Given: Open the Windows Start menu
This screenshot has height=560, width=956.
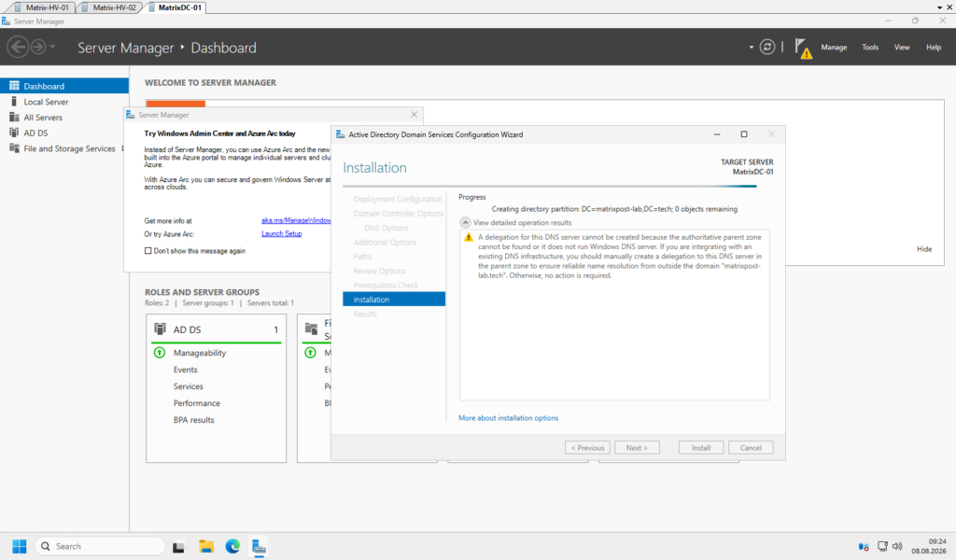Looking at the screenshot, I should (x=19, y=547).
